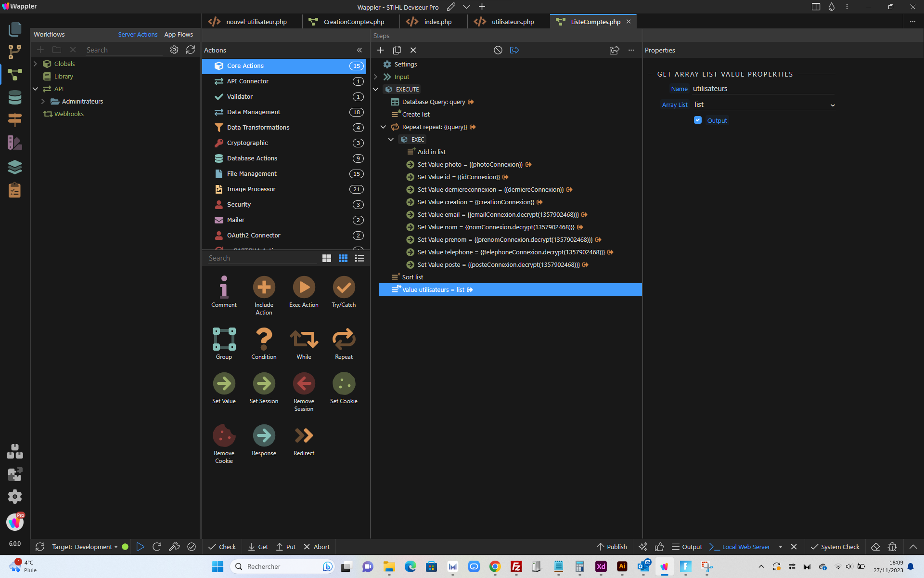
Task: Select the Exec Action icon
Action: 304,288
